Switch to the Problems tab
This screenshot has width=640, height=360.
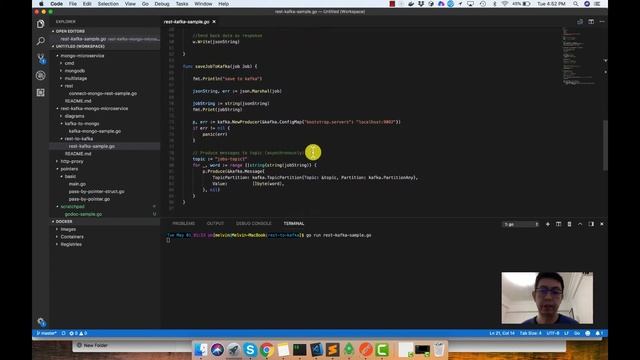click(183, 224)
